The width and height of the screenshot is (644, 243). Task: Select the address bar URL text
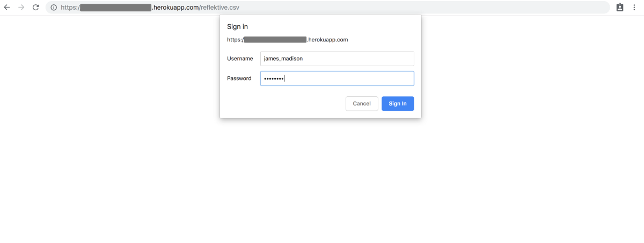tap(157, 8)
